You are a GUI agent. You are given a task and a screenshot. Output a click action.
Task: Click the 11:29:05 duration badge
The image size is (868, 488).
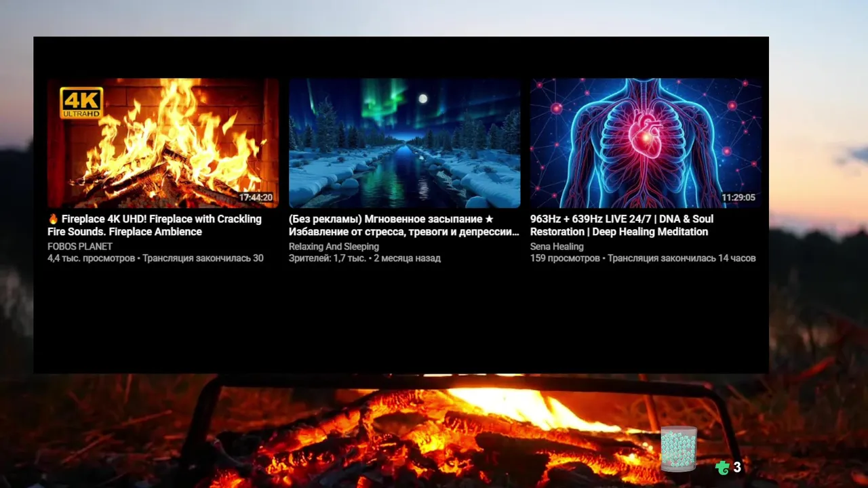tap(738, 198)
